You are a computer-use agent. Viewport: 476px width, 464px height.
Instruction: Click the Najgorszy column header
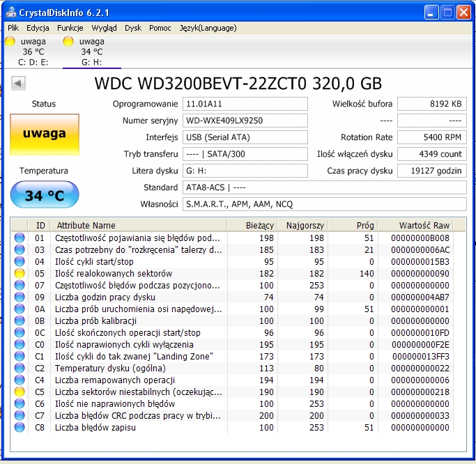click(x=302, y=225)
